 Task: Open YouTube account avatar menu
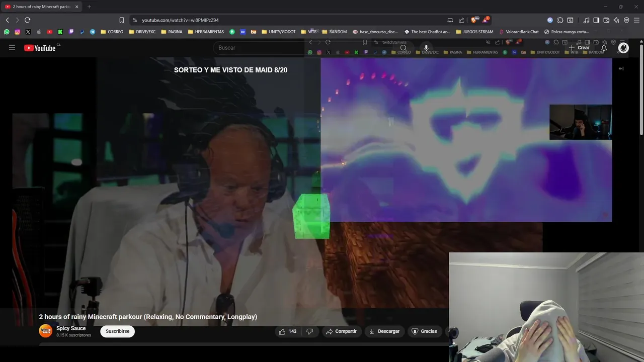(623, 48)
